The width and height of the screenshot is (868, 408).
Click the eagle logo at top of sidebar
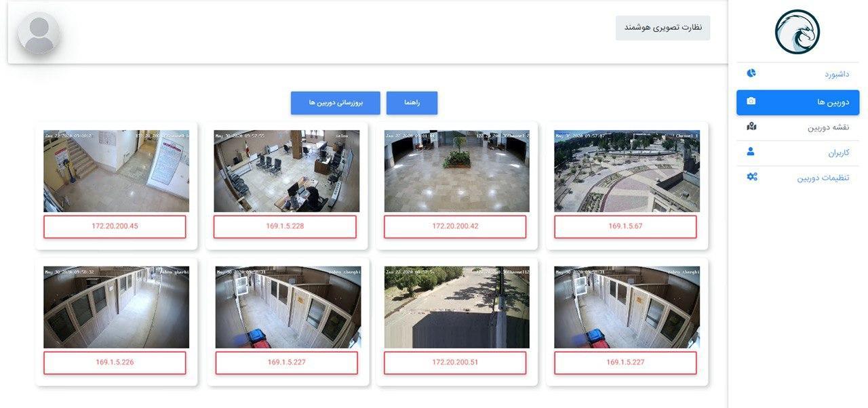click(797, 32)
